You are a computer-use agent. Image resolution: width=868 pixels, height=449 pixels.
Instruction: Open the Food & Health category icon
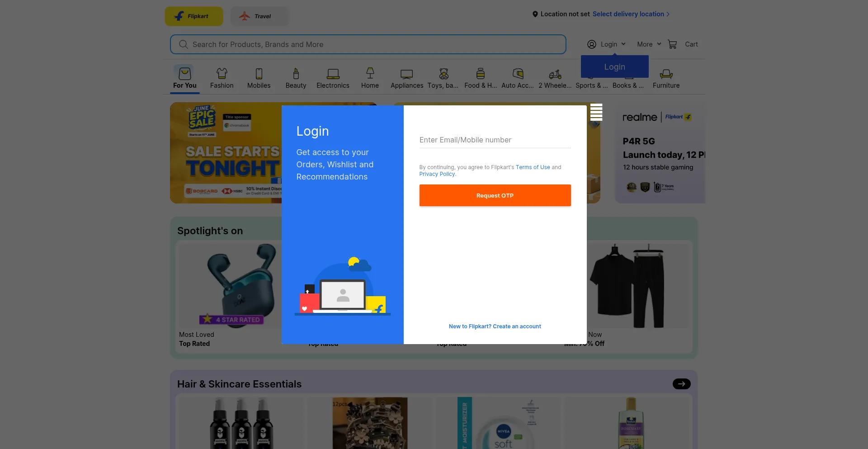481,73
